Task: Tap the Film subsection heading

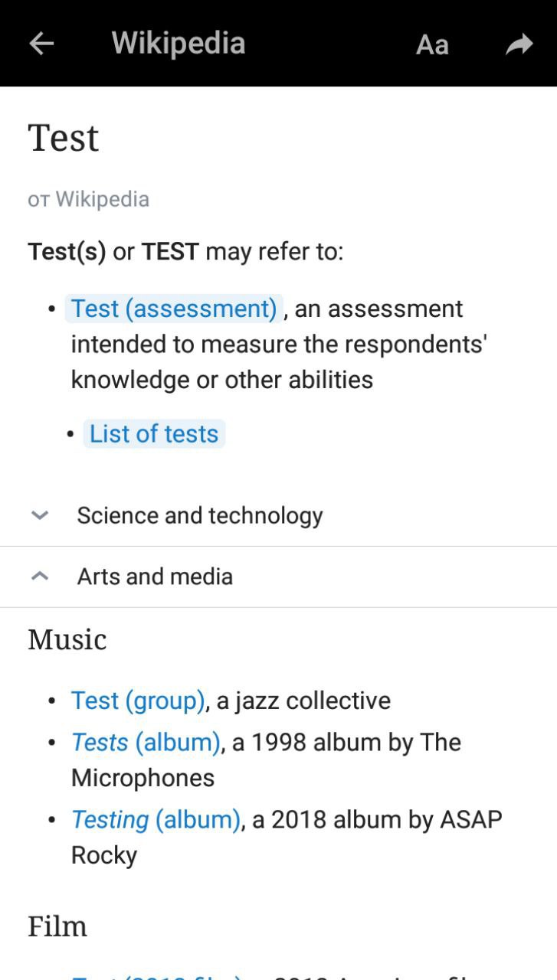Action: [x=57, y=926]
